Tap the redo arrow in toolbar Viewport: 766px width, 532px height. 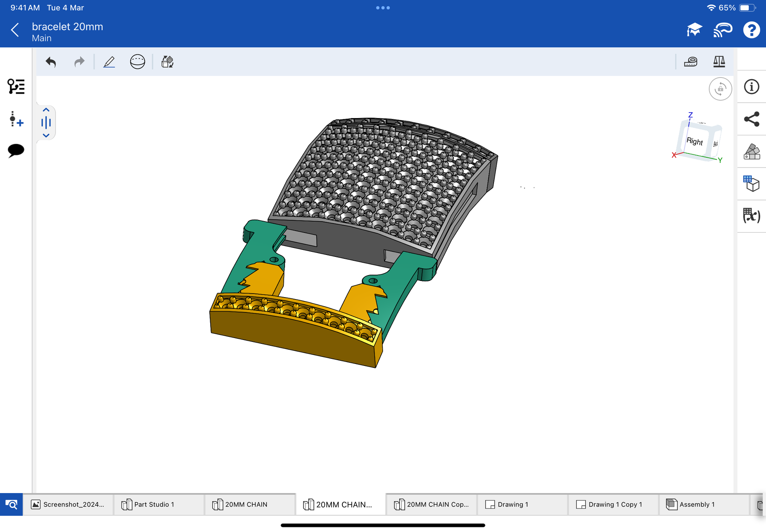79,62
